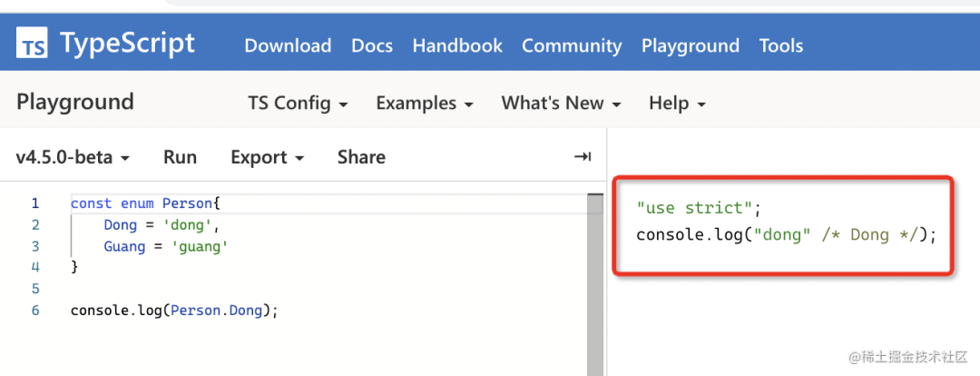Viewport: 980px width, 376px height.
Task: Click the compiled console.log output line
Action: 785,234
